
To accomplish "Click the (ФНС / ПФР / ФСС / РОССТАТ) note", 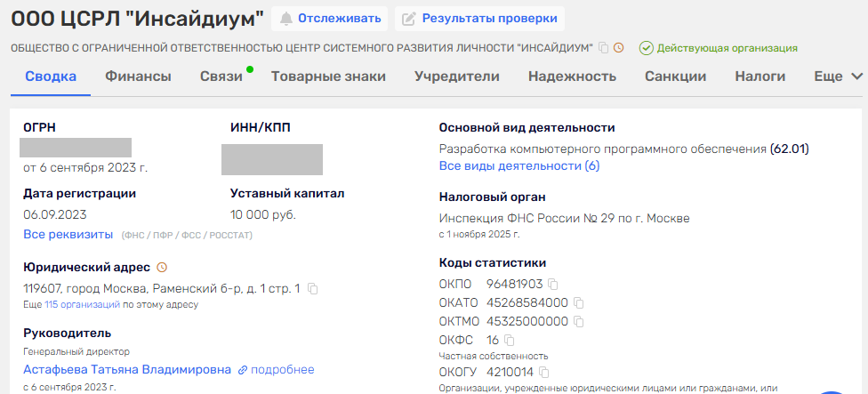I will pyautogui.click(x=187, y=236).
